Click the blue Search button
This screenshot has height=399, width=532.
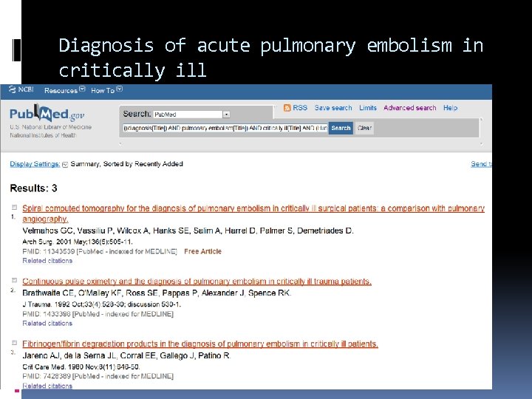[341, 128]
